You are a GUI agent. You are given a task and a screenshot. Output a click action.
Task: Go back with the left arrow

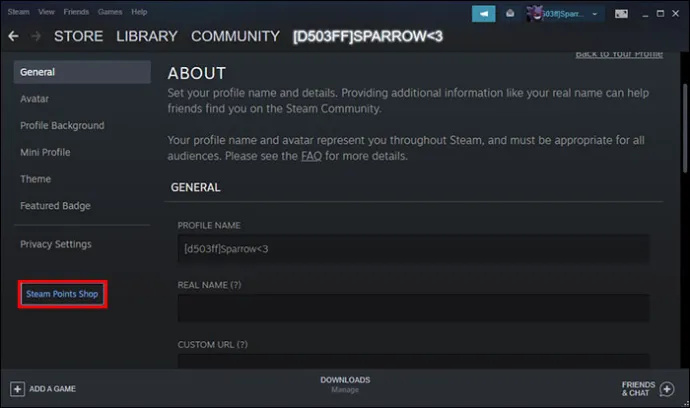pos(13,36)
